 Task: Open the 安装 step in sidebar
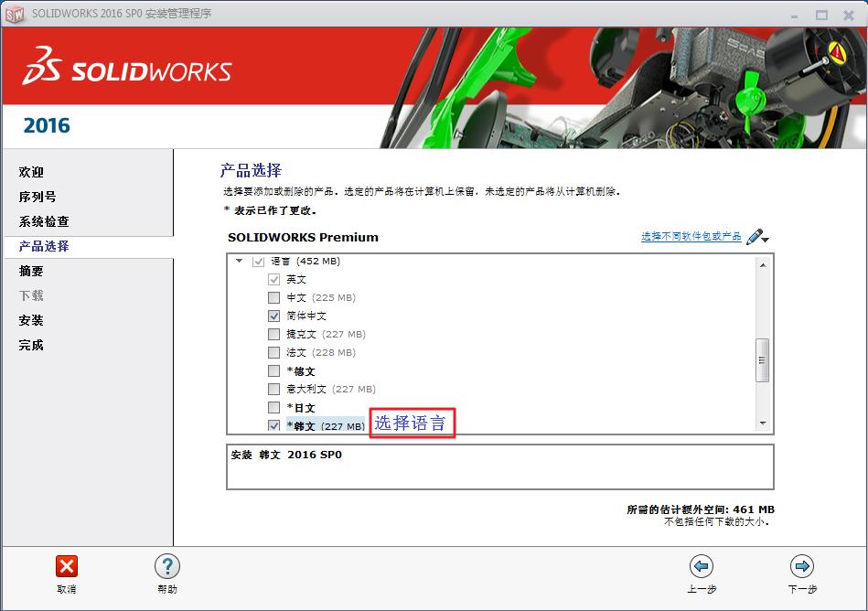31,320
